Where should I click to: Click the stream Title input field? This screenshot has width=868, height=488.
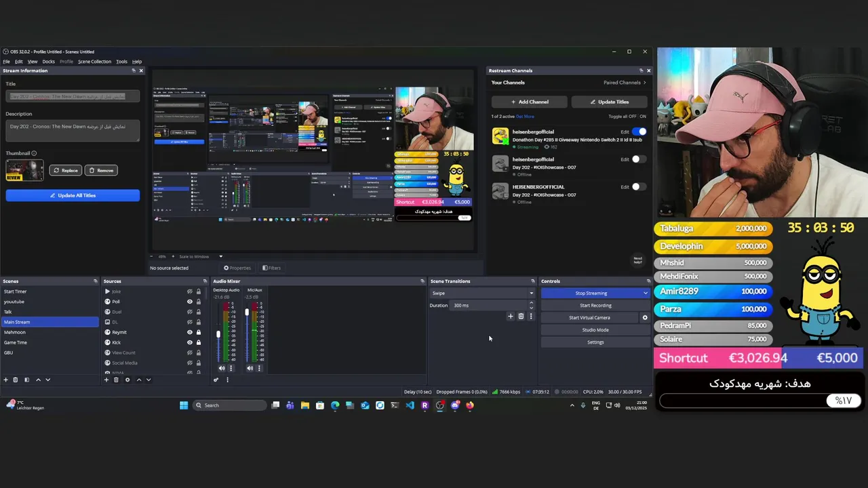(x=73, y=97)
